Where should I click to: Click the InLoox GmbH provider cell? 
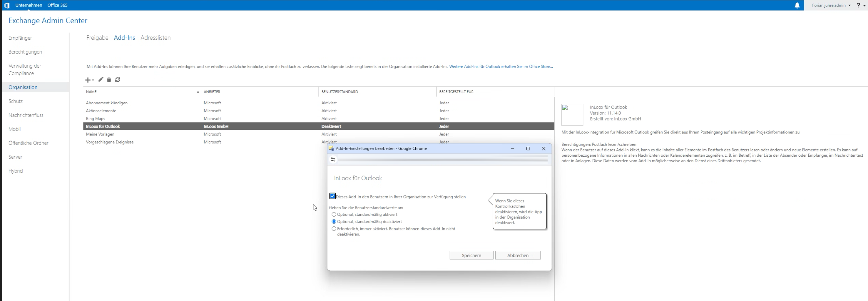click(216, 126)
